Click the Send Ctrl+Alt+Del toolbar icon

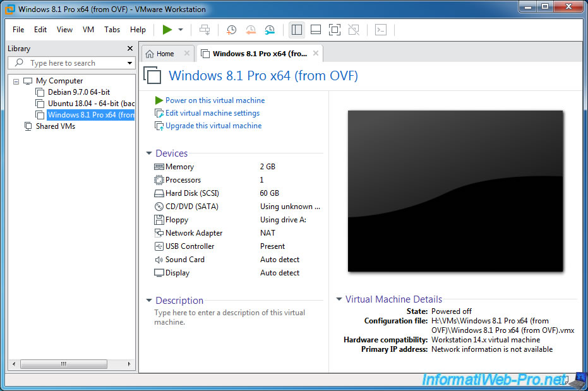[205, 30]
